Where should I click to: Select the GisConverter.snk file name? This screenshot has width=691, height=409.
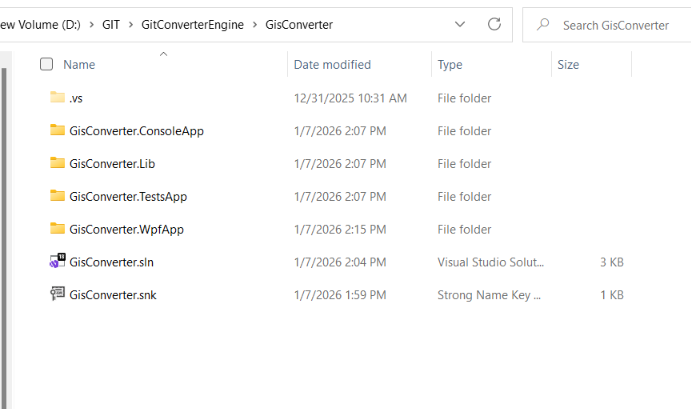pos(113,295)
